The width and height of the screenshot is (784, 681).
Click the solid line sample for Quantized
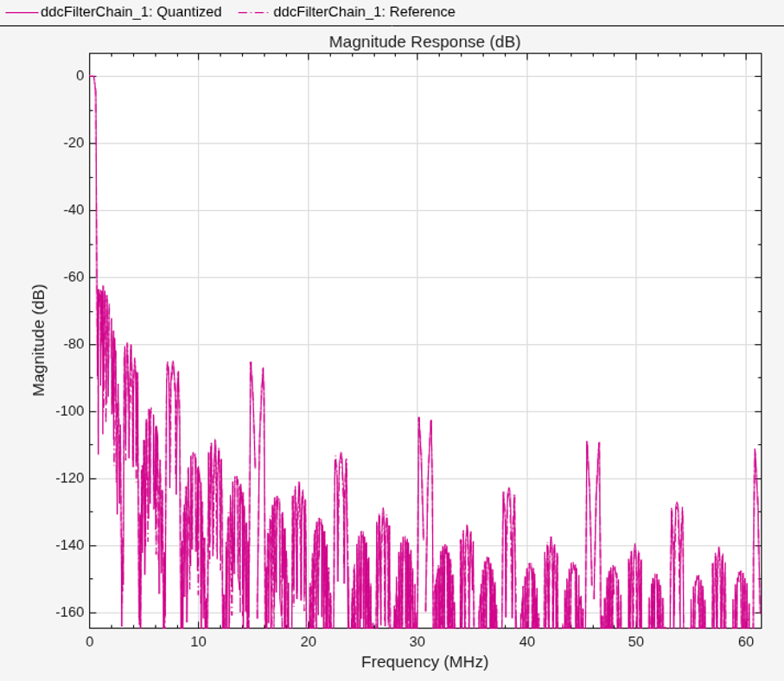pos(22,12)
